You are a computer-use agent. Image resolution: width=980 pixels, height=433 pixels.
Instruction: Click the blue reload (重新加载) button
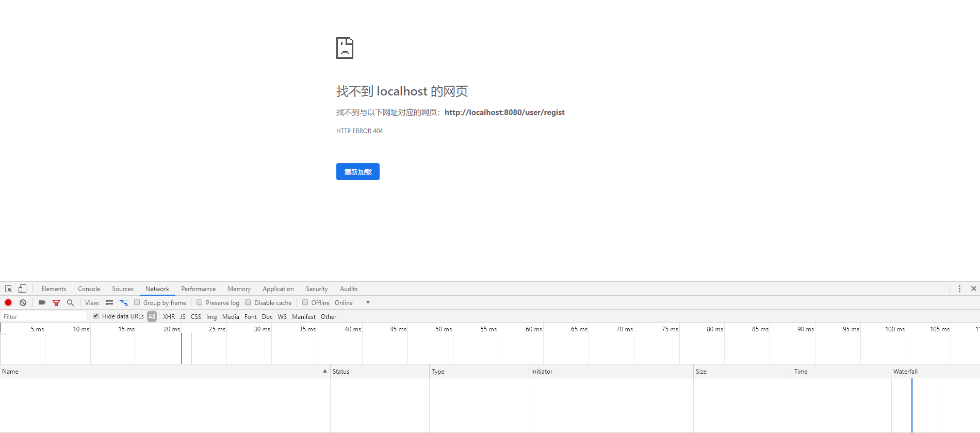(x=358, y=172)
